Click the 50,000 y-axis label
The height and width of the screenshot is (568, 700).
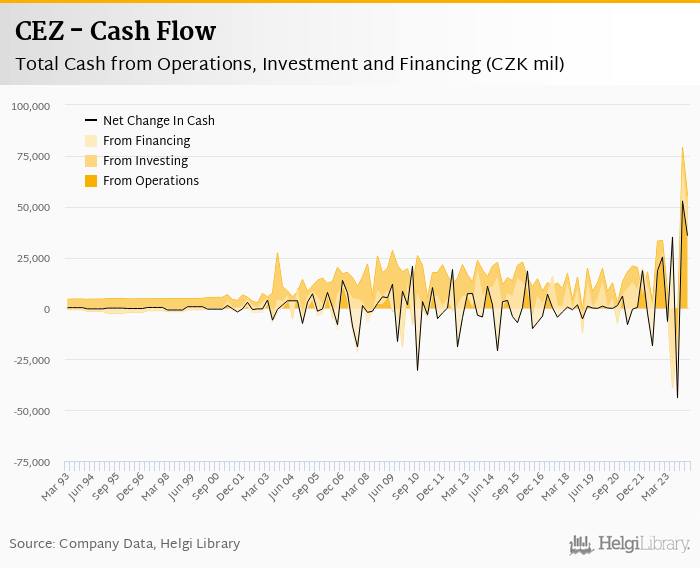click(33, 207)
